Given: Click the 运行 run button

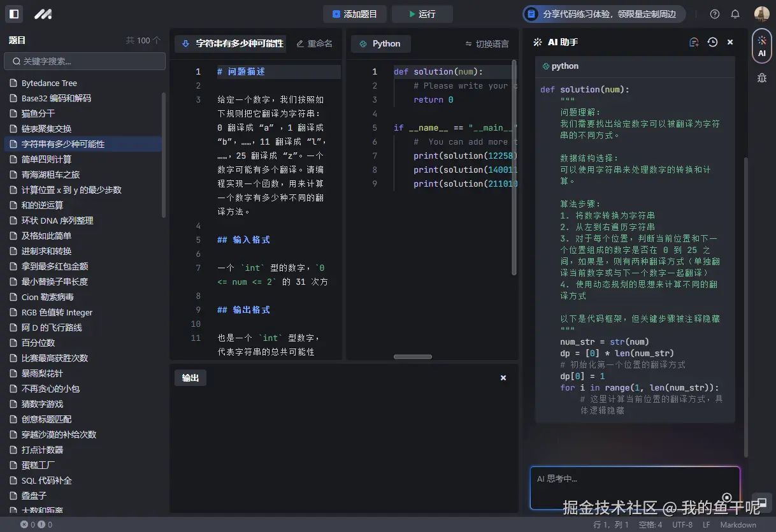Looking at the screenshot, I should point(422,13).
